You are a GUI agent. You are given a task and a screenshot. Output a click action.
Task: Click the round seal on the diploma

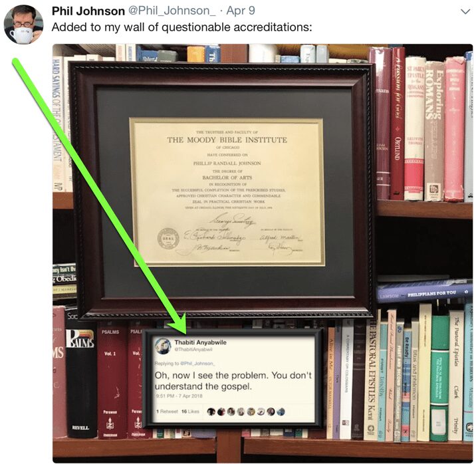(x=168, y=239)
